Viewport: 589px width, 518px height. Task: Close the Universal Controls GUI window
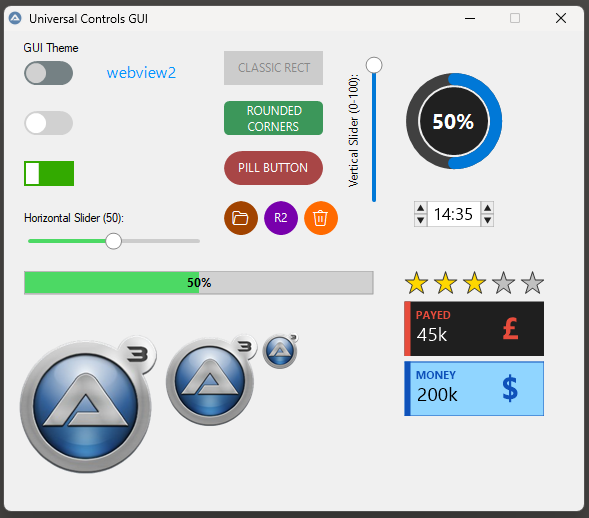(x=561, y=18)
